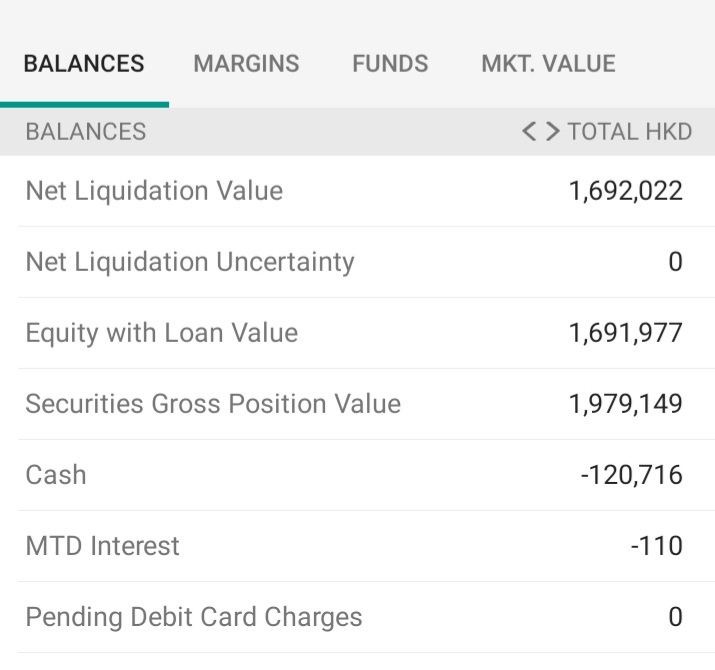Tap the Net Liquidation Uncertainty row

(358, 262)
